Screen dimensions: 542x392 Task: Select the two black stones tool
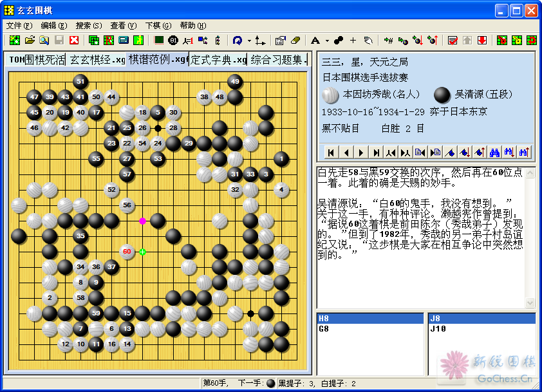point(338,40)
